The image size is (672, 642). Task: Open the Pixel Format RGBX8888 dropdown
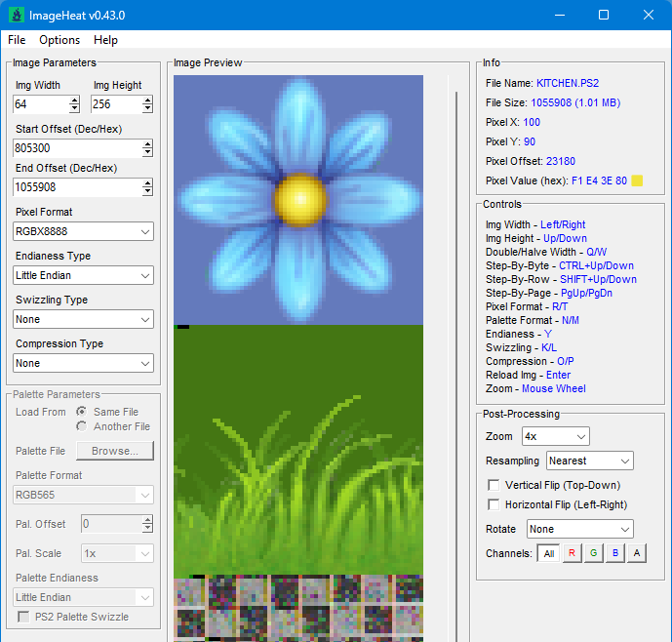[83, 231]
